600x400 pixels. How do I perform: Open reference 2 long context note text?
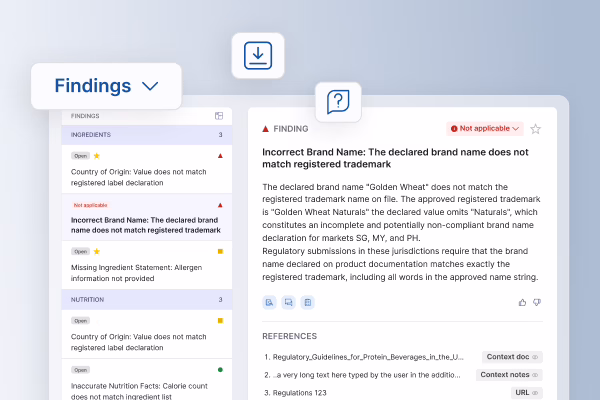tap(367, 375)
